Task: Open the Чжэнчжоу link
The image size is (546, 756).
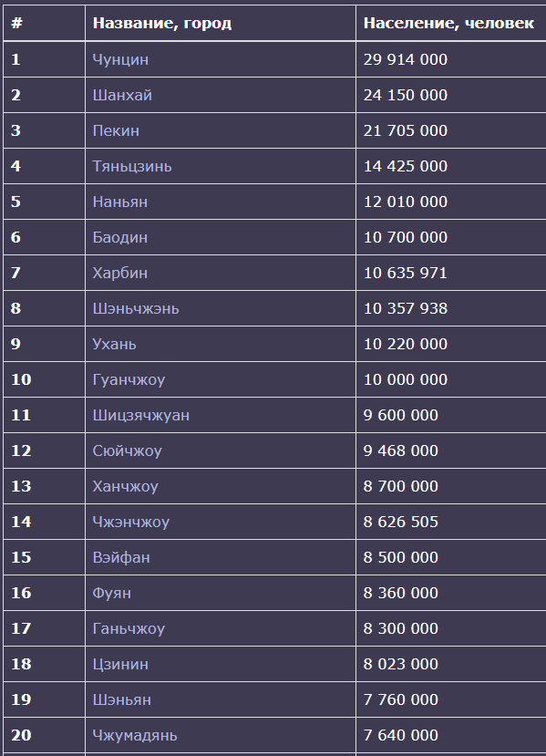Action: [131, 523]
